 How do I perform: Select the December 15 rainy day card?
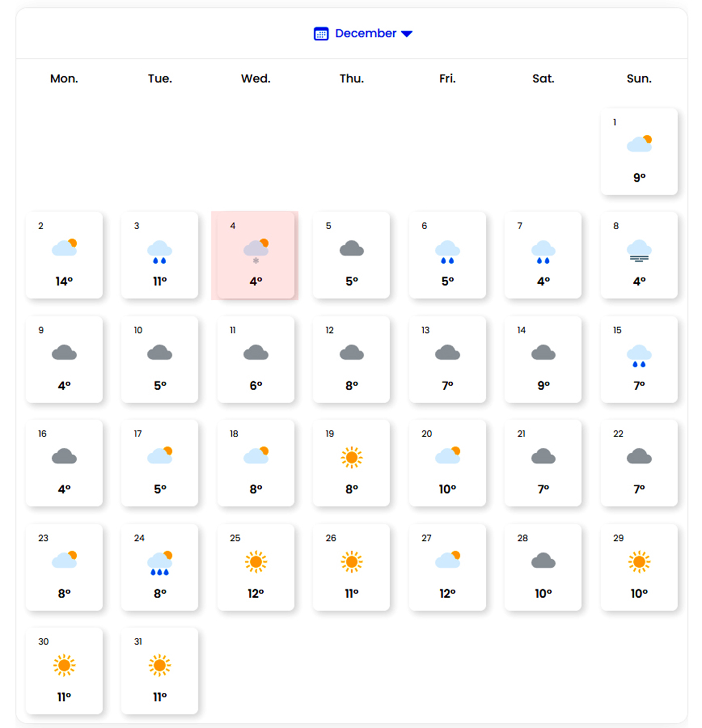pyautogui.click(x=639, y=359)
